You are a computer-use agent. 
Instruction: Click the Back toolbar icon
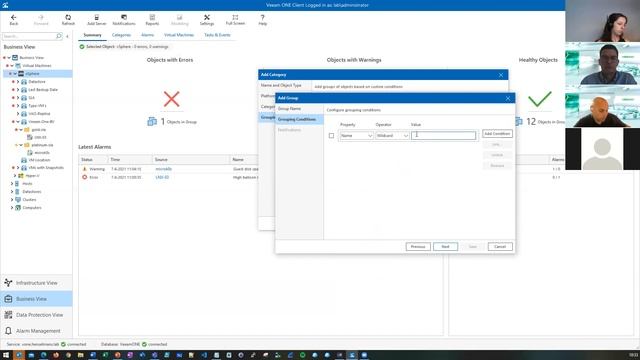[x=13, y=20]
